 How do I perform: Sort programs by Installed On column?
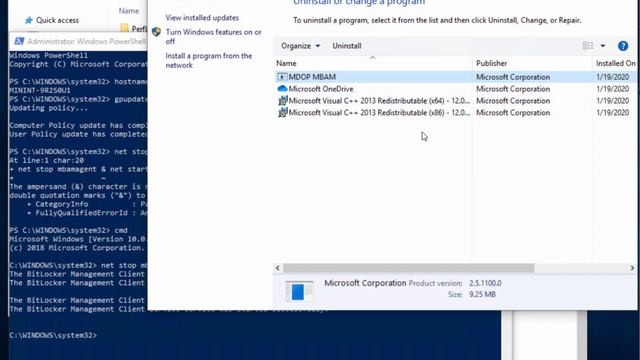615,63
